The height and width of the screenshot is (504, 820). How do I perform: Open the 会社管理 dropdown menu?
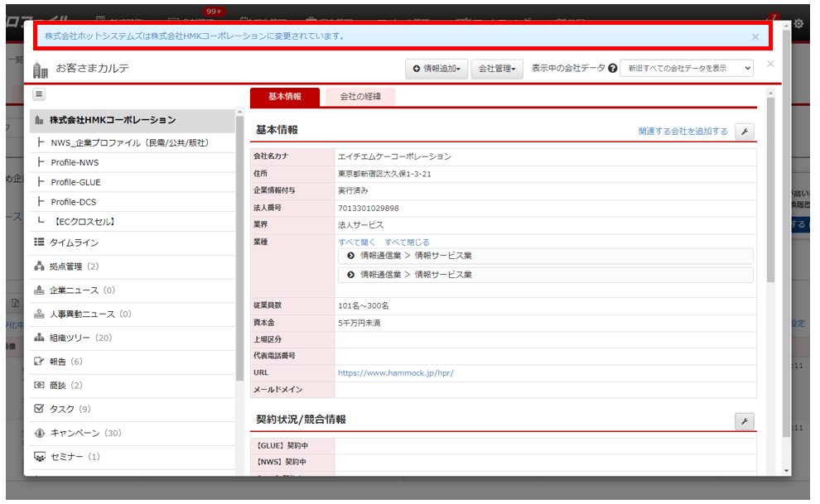click(x=497, y=69)
